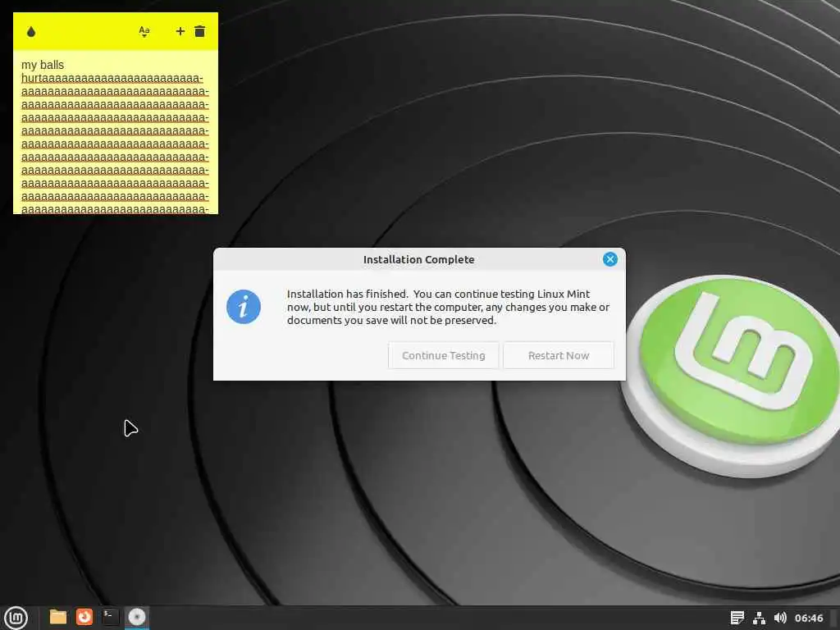This screenshot has height=630, width=840.
Task: Click the 06:46 clock in panel
Action: pyautogui.click(x=808, y=618)
